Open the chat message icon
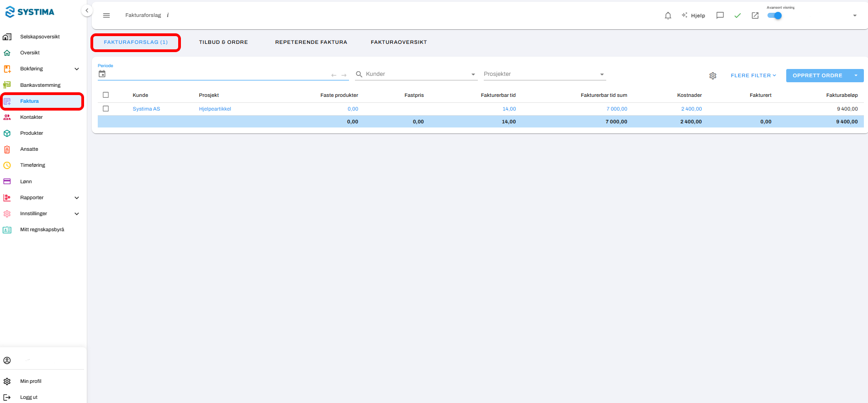The image size is (868, 403). pos(720,16)
